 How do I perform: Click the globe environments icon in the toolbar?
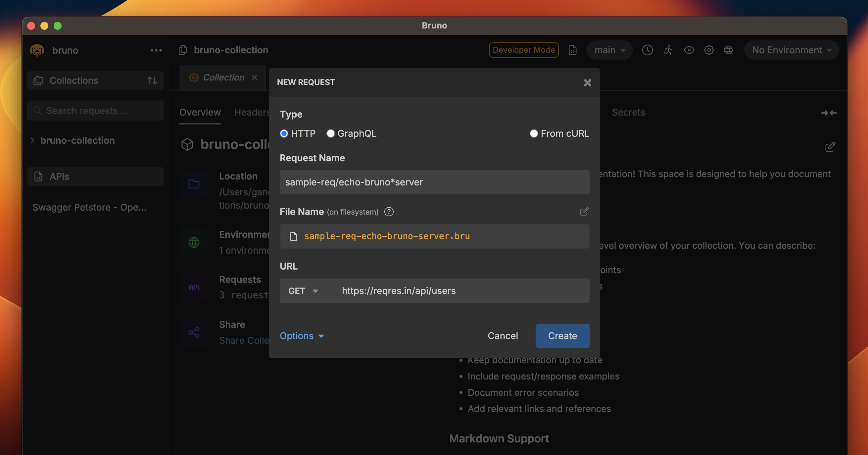728,50
